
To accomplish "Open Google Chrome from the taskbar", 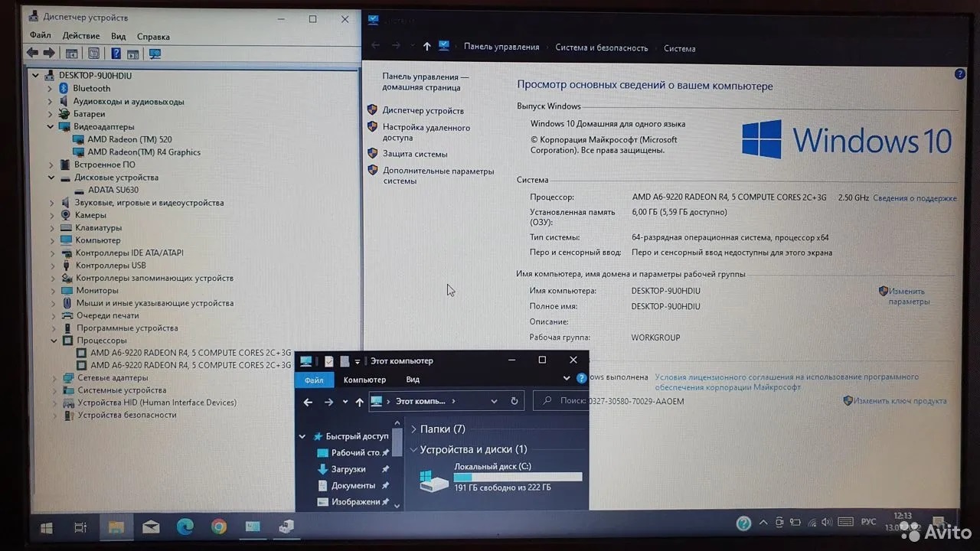I will pyautogui.click(x=219, y=527).
